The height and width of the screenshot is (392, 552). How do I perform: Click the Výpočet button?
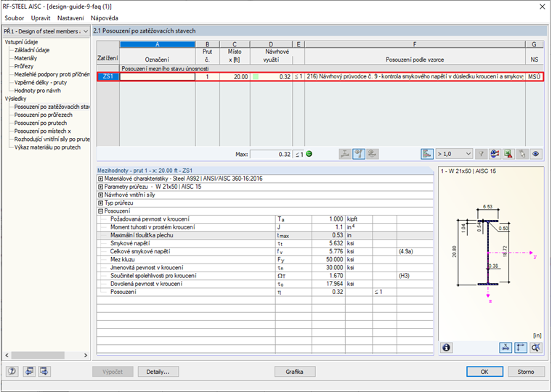(x=113, y=372)
